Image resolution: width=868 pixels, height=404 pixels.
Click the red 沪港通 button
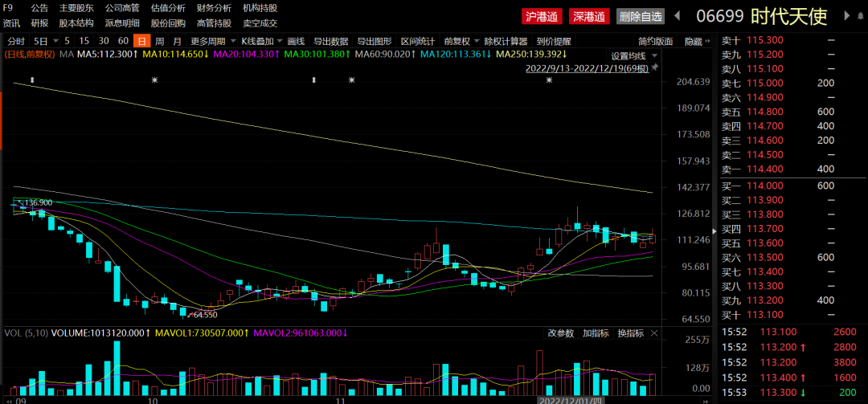click(542, 16)
